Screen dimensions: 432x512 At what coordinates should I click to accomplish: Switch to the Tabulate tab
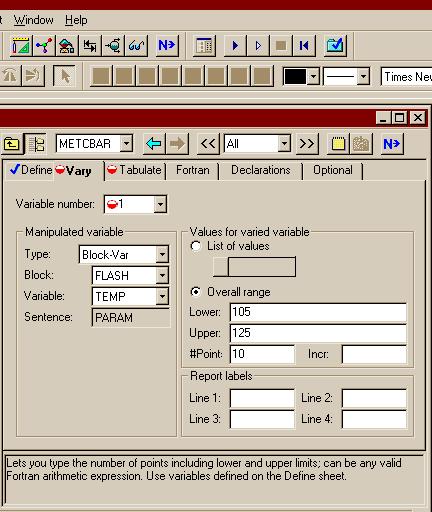(135, 170)
